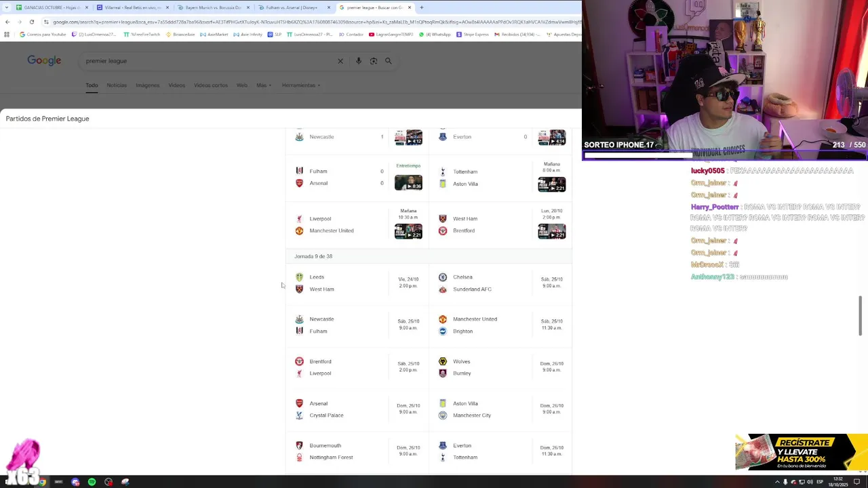The image size is (868, 488).
Task: Open the AxieMarket bookmark
Action: click(x=214, y=35)
